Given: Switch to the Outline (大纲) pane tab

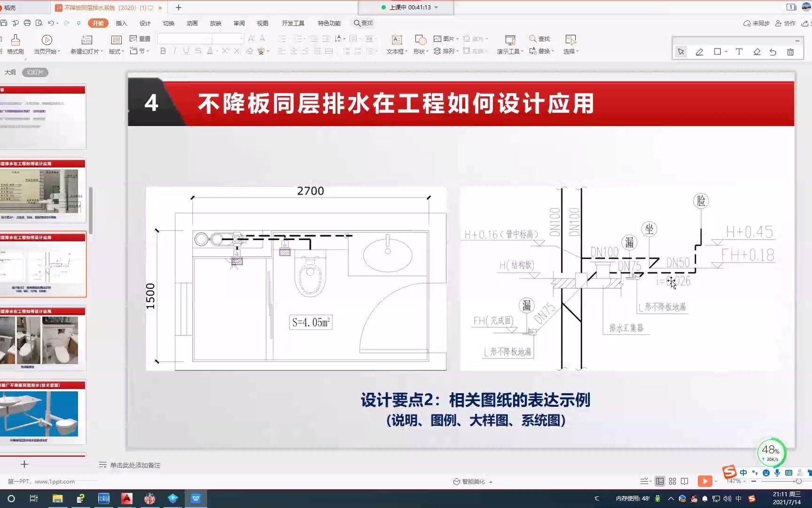Looking at the screenshot, I should [x=10, y=72].
